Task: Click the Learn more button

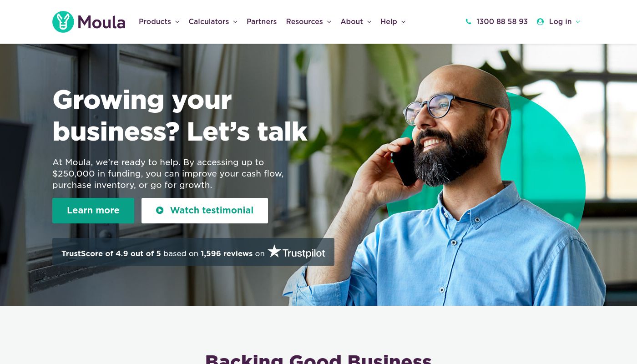Action: (x=93, y=211)
